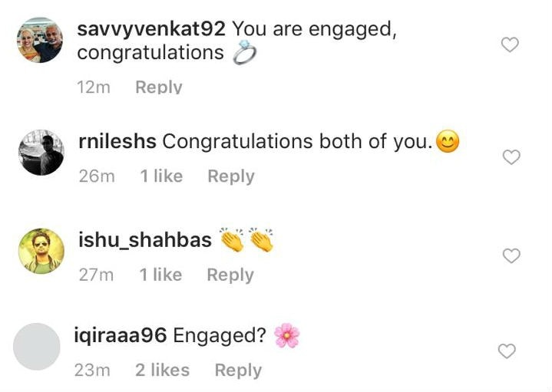Click the ring emoji in savvyvenkat92's comment
This screenshot has height=392, width=552.
pos(244,52)
